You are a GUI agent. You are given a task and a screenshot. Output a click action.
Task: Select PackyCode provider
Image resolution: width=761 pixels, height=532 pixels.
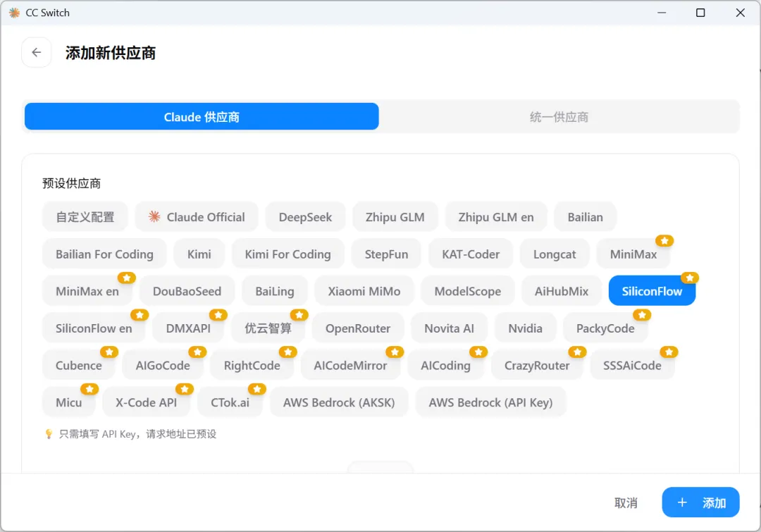(x=605, y=328)
